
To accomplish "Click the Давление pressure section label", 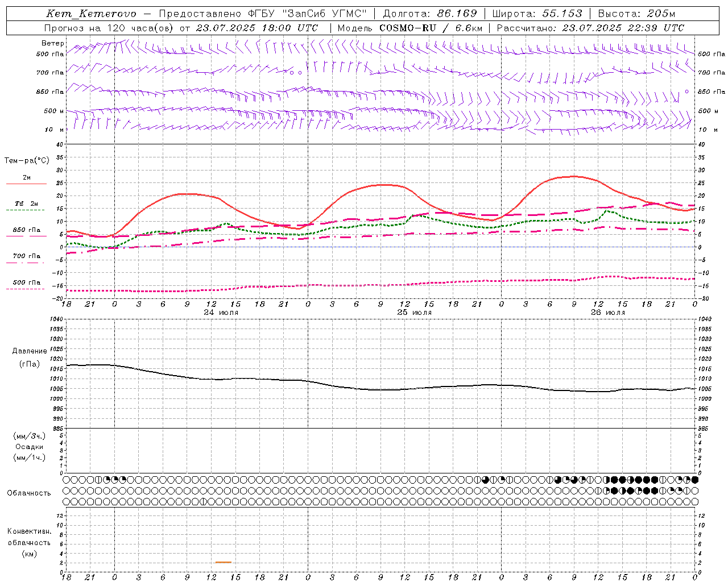I will click(x=30, y=351).
